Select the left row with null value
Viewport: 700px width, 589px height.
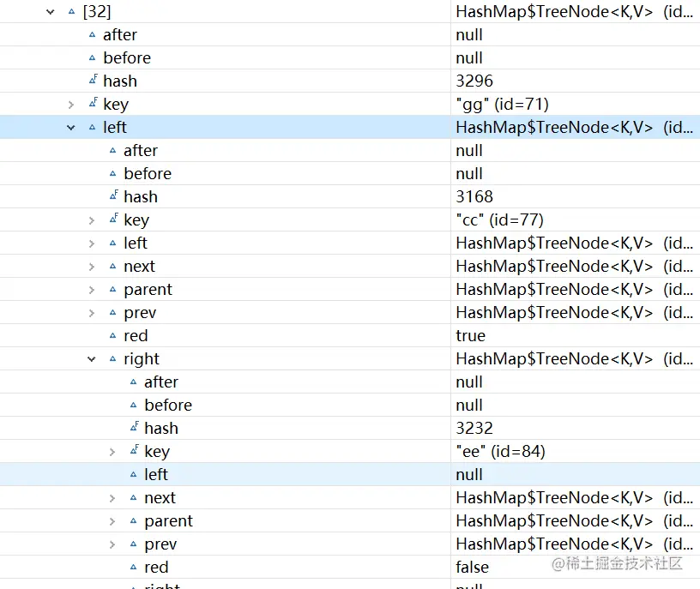pos(350,474)
